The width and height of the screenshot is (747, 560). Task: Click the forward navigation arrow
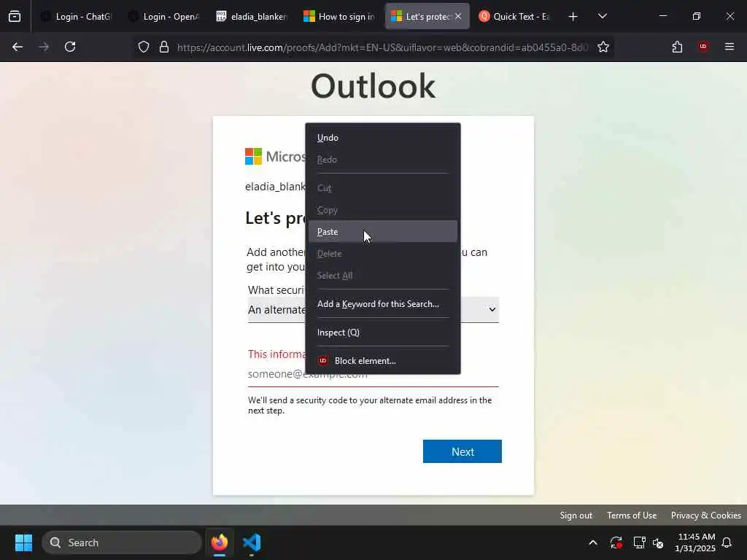tap(44, 47)
